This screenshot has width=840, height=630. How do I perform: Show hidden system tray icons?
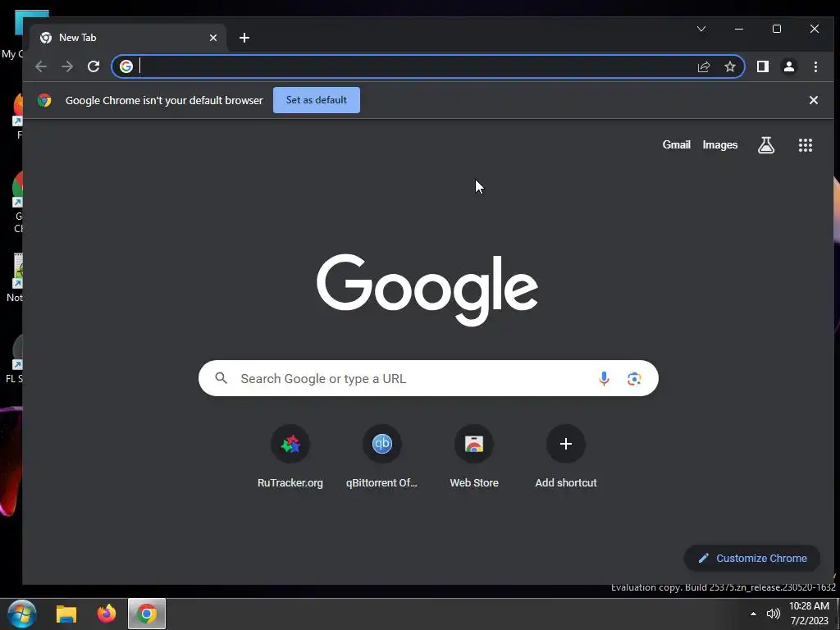(753, 614)
